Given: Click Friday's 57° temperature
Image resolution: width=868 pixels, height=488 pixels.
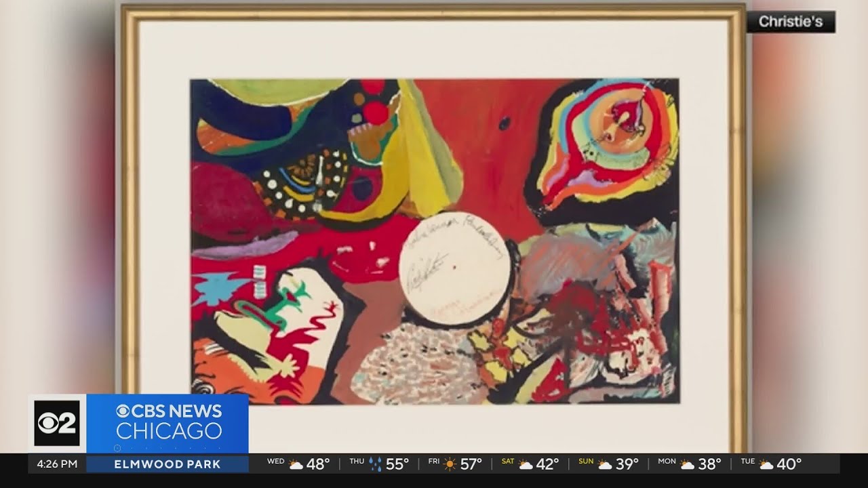Looking at the screenshot, I should tap(471, 464).
